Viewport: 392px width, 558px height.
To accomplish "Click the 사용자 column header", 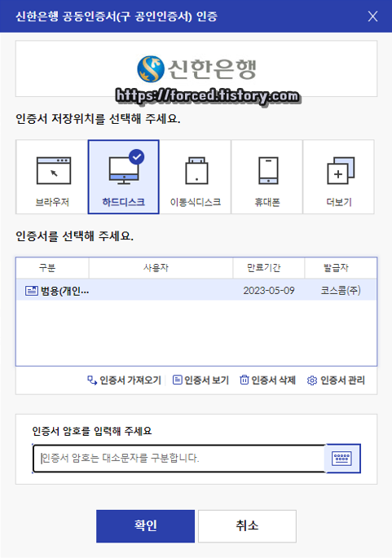I will pyautogui.click(x=161, y=268).
